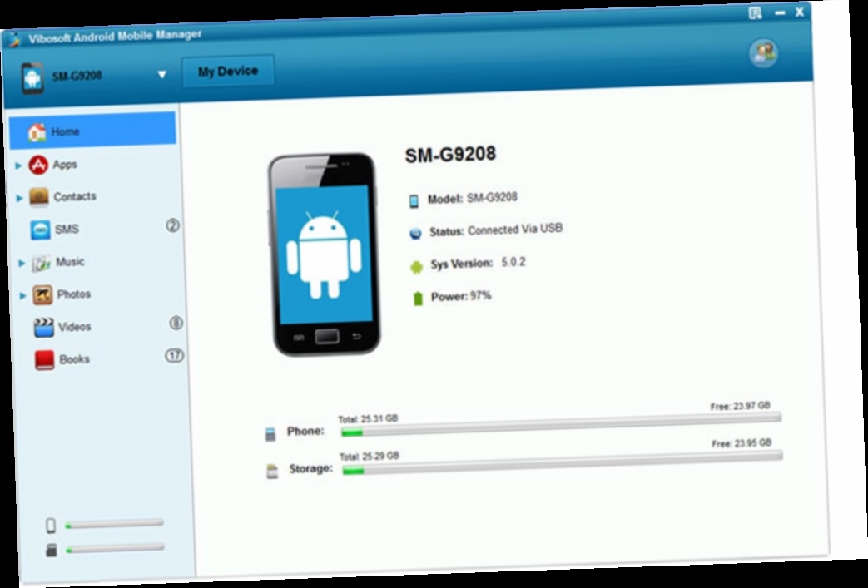Expand the Photos sidebar entry
868x588 pixels.
click(x=22, y=294)
